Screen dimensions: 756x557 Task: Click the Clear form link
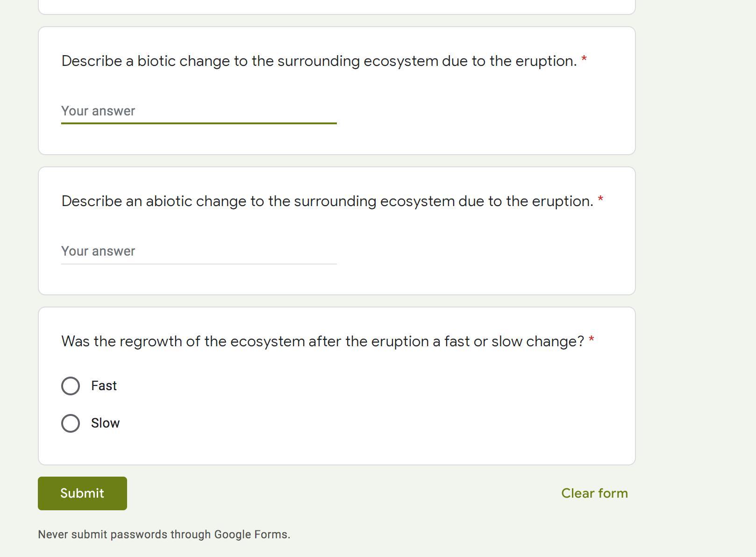click(594, 493)
